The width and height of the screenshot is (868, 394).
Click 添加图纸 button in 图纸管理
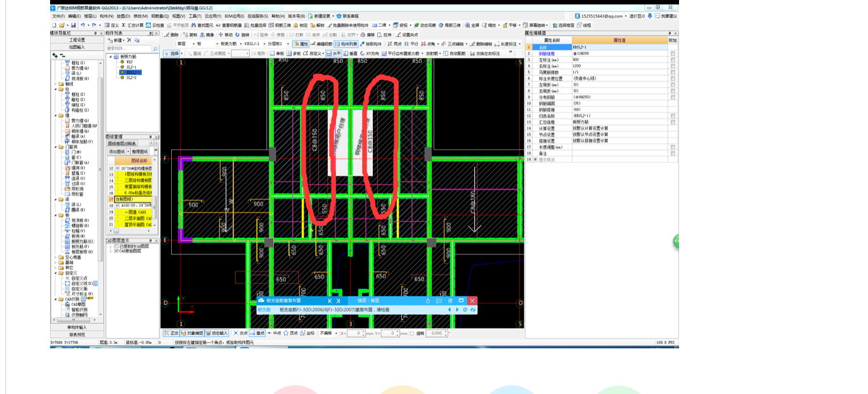point(118,152)
